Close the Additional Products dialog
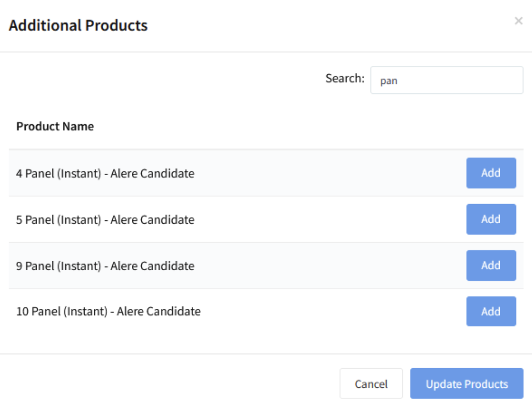 click(x=518, y=21)
